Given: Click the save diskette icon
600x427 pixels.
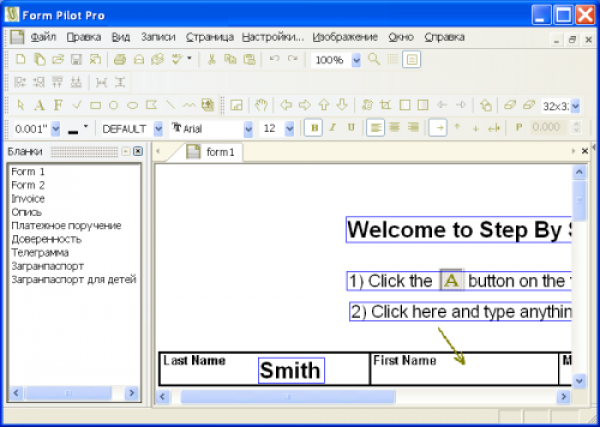Looking at the screenshot, I should [77, 60].
